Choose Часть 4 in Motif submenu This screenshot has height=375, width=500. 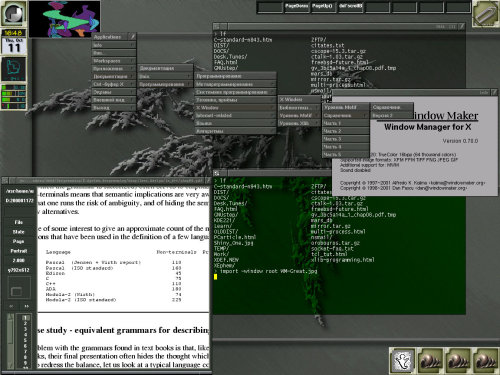346,147
